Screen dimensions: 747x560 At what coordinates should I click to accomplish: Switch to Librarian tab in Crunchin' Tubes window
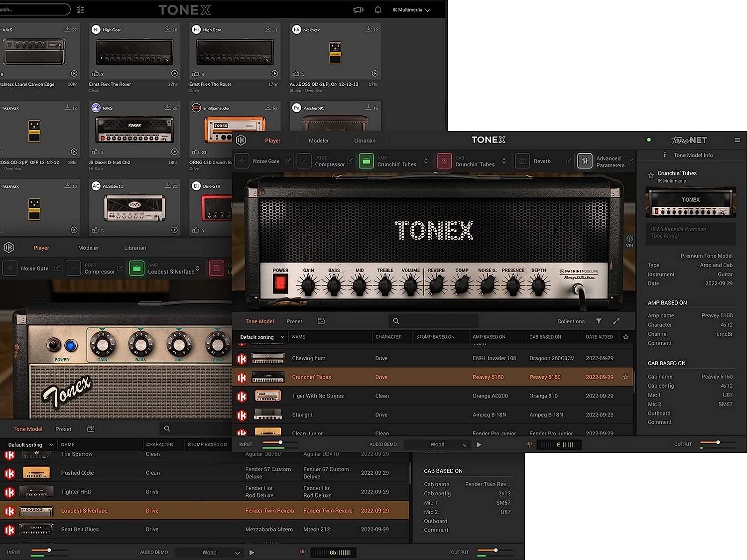point(365,140)
